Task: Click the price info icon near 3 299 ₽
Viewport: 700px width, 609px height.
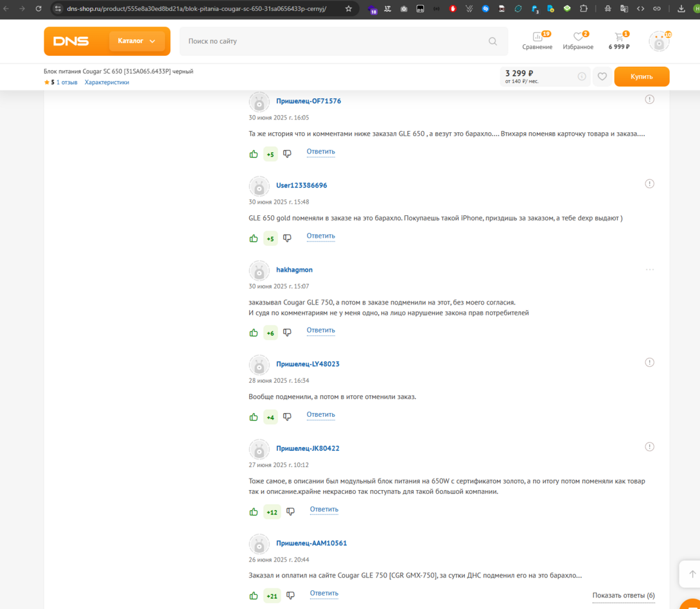Action: click(x=581, y=76)
